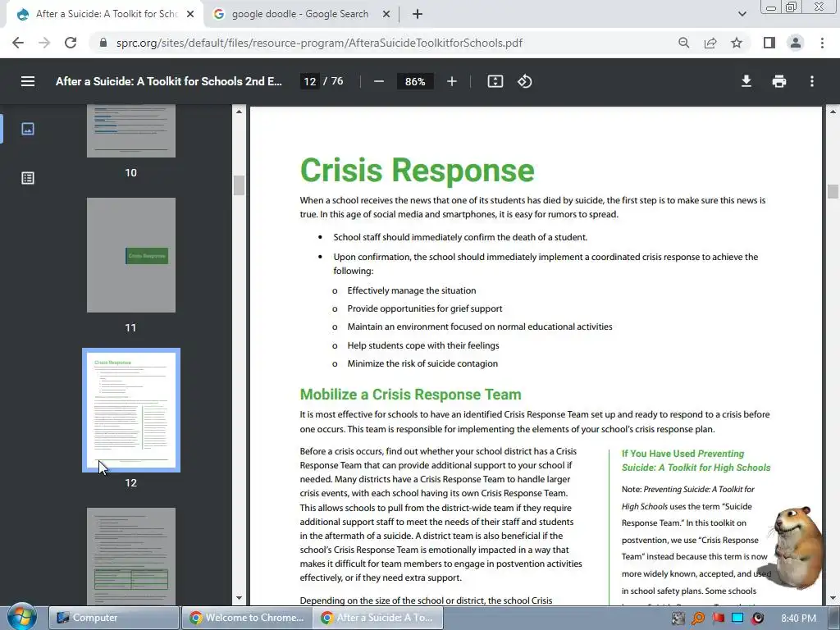Open page 10 thumbnail
This screenshot has height=630, width=840.
coord(130,130)
